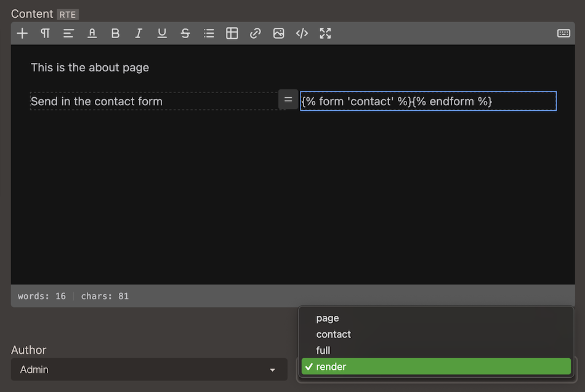The image size is (585, 392).
Task: Toggle underline formatting
Action: click(x=162, y=33)
